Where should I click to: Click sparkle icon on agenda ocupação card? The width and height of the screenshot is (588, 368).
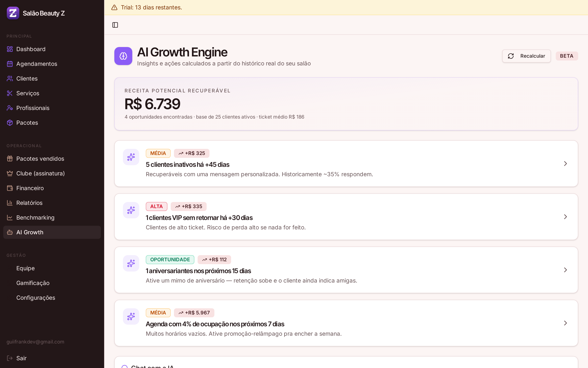[x=131, y=316]
